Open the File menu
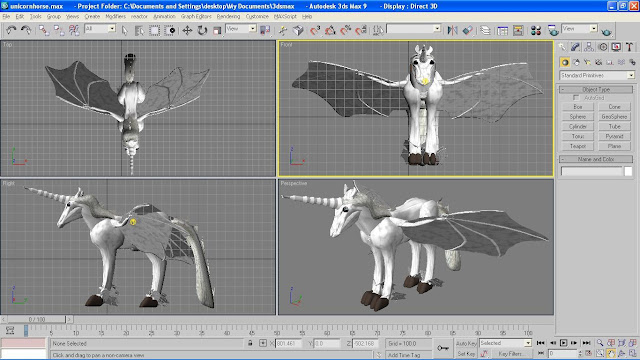The width and height of the screenshot is (640, 360). tap(6, 17)
